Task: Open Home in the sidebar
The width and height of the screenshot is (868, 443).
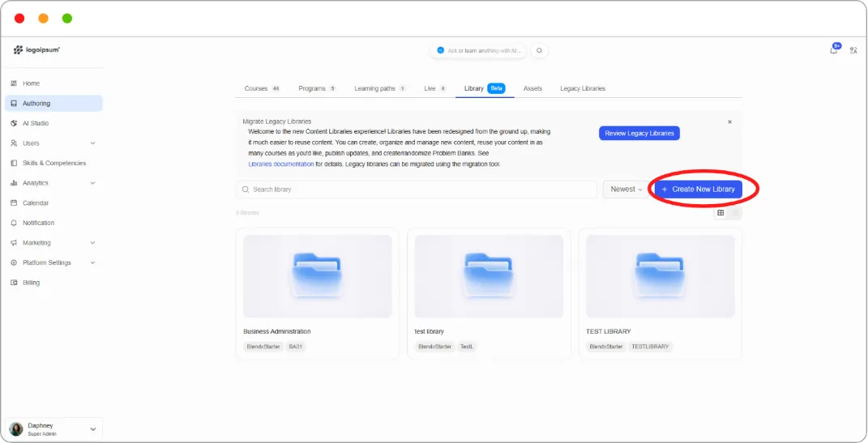Action: point(53,83)
